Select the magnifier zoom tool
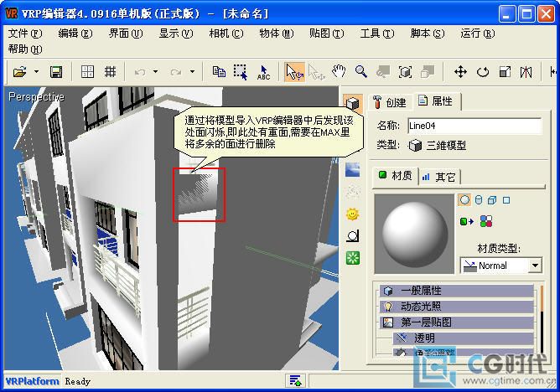Screen dimensions: 560x392 (x=361, y=72)
